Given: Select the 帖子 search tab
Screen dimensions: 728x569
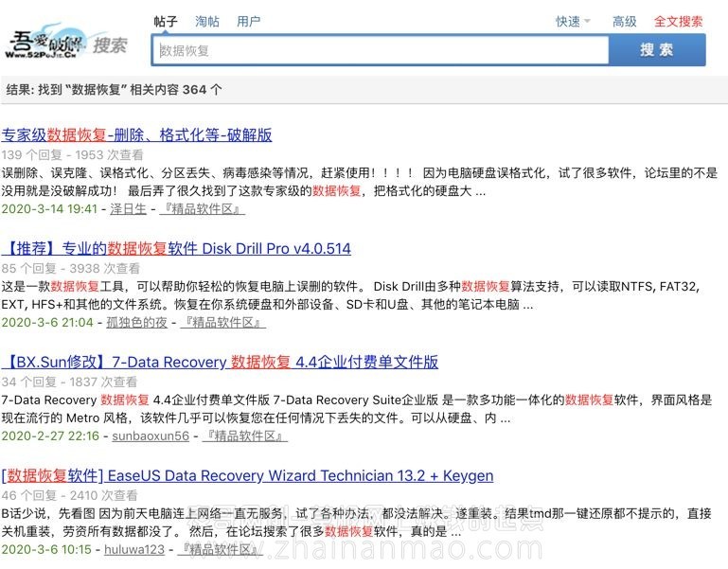Looking at the screenshot, I should [166, 22].
